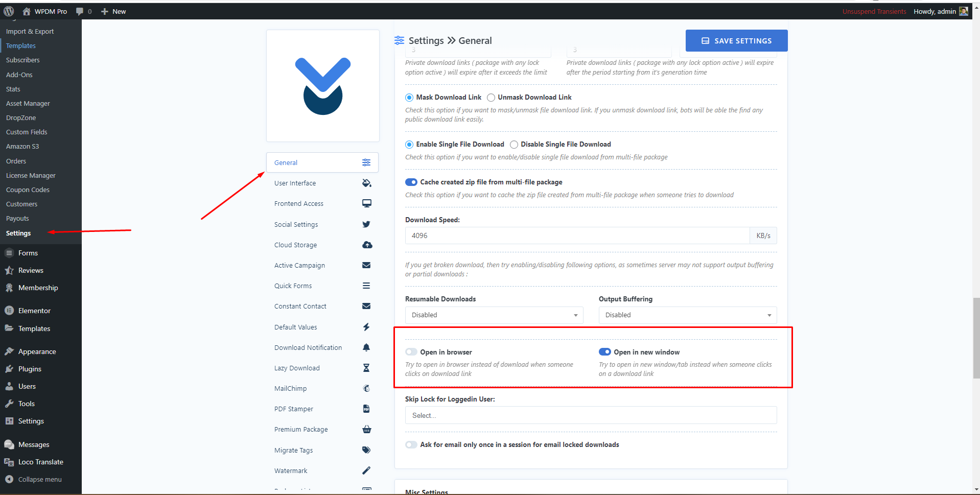Screen dimensions: 980x495
Task: Open the Default Values tab
Action: (322, 327)
